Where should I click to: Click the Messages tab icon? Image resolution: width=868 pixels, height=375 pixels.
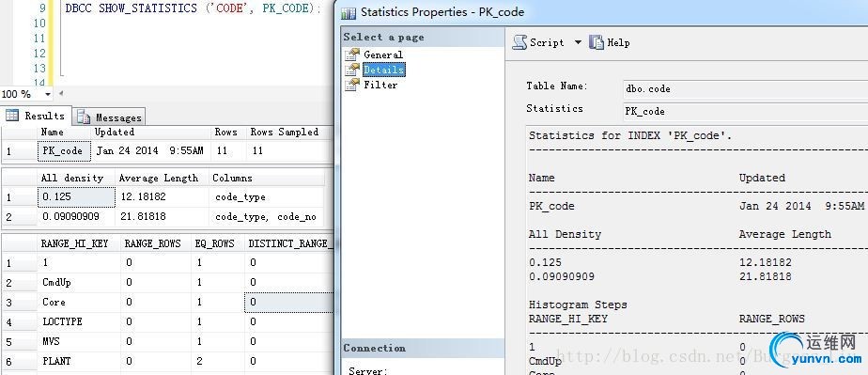coord(84,117)
